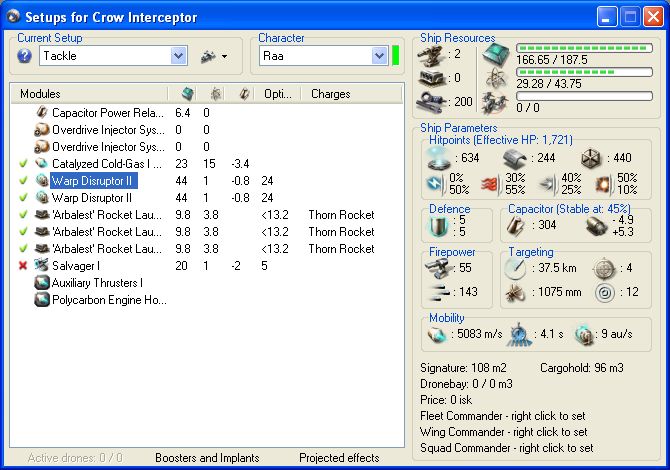Click the blue help question mark icon
The width and height of the screenshot is (670, 470).
pyautogui.click(x=24, y=56)
